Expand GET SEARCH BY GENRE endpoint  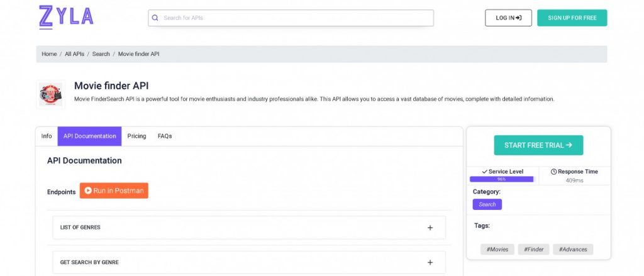pos(249,262)
